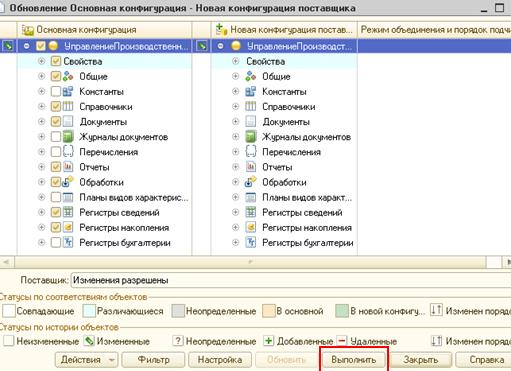
Task: Click the Основная конфигурация column header icon
Action: pos(28,30)
